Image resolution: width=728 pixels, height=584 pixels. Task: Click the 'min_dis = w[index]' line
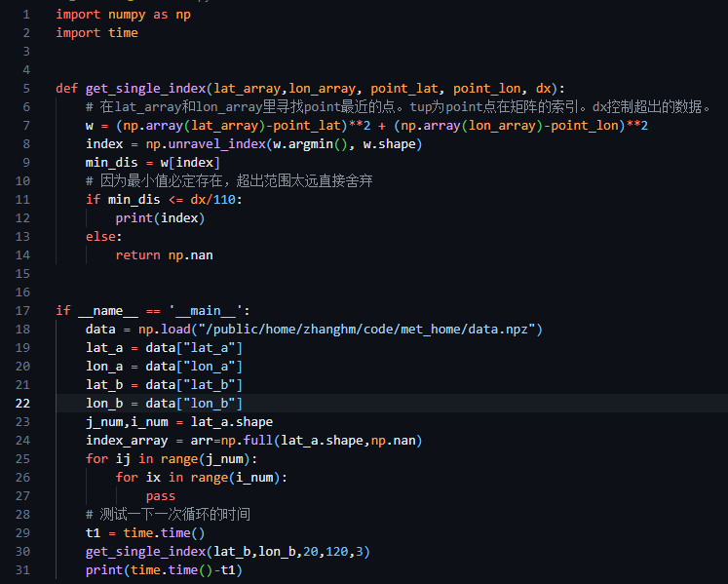[x=152, y=162]
